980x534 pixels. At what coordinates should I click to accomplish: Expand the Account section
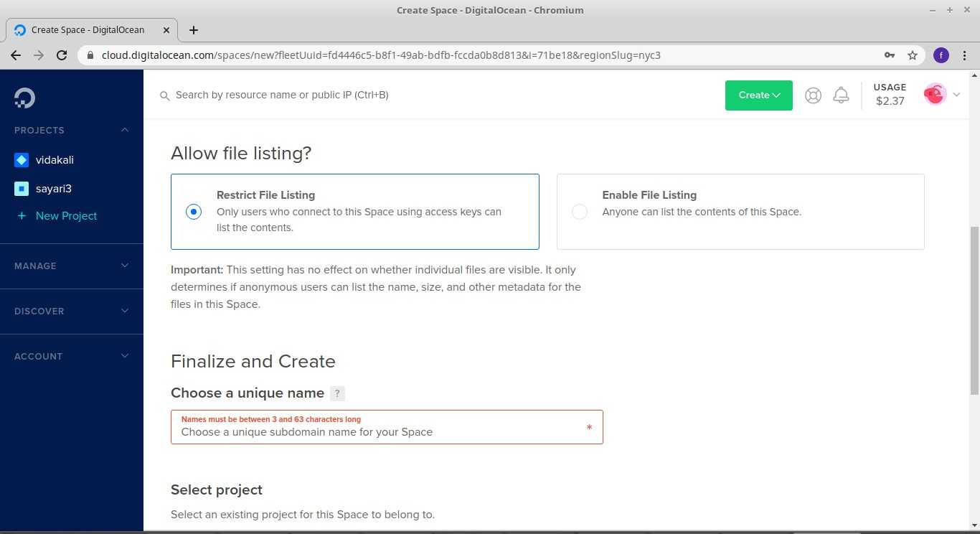click(125, 356)
